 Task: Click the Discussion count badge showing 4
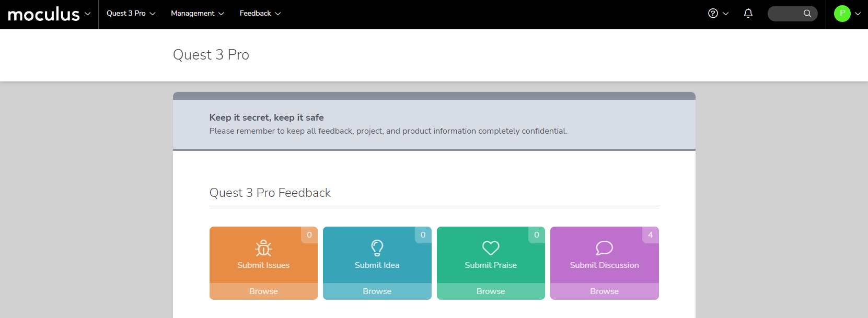[650, 235]
